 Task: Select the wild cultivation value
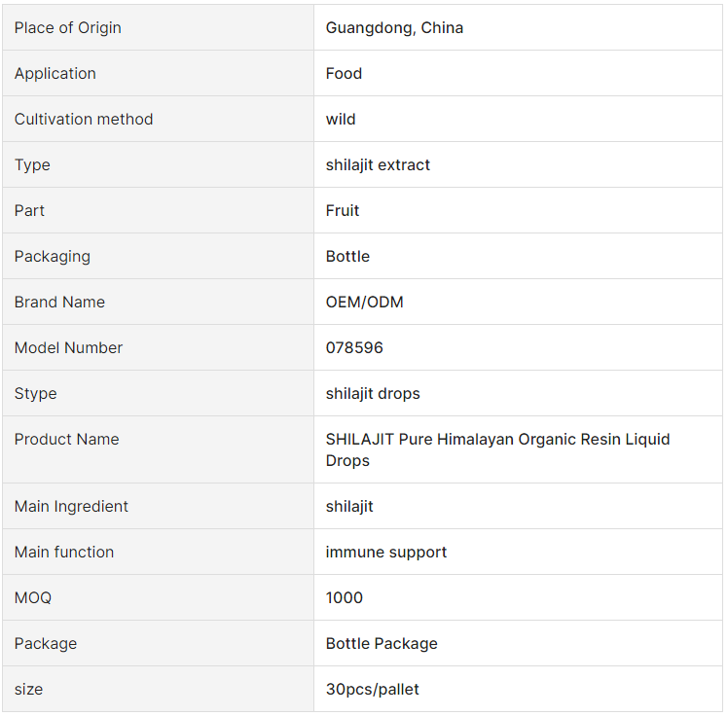[341, 120]
